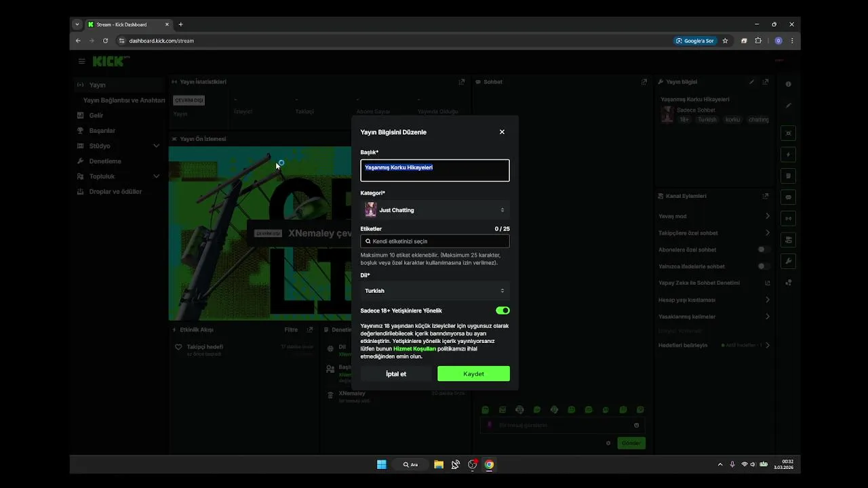Click the pencil icon in right toolbar

pyautogui.click(x=788, y=106)
